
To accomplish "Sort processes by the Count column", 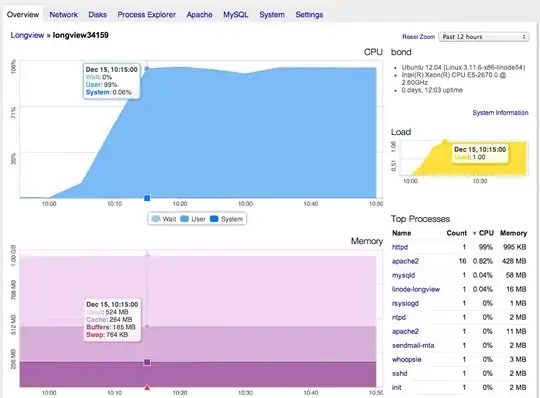I will [457, 233].
